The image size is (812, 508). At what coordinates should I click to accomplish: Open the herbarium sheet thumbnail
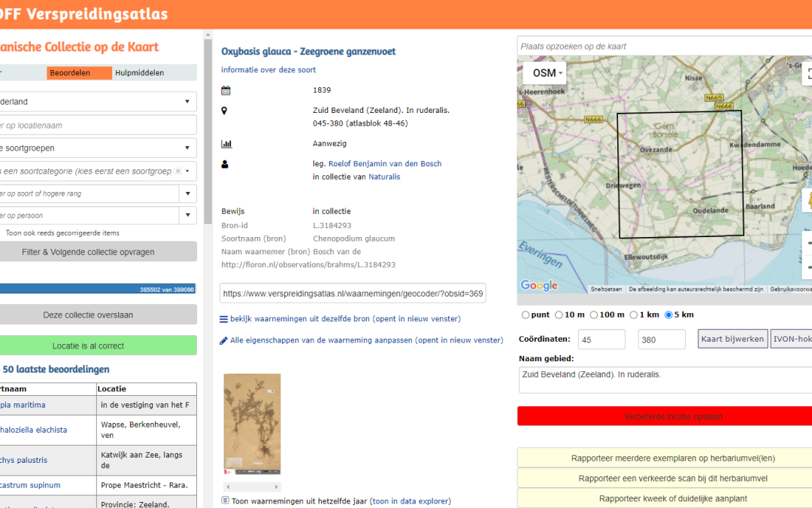(x=252, y=424)
